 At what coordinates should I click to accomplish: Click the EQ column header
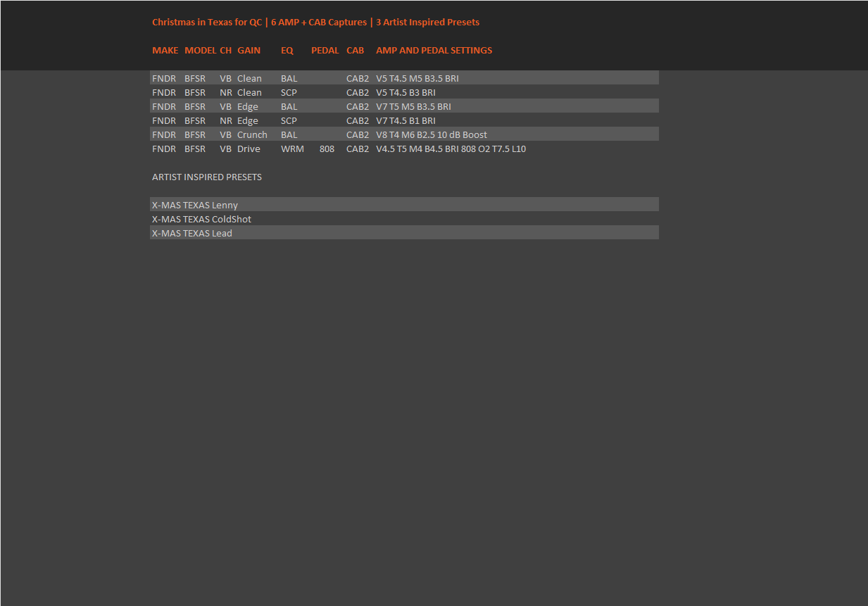[287, 51]
